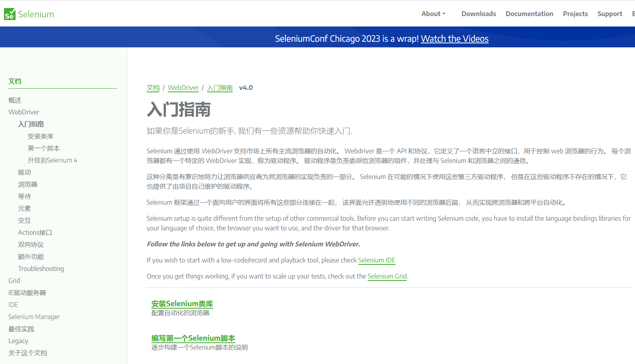The width and height of the screenshot is (635, 364).
Task: Open the About dropdown menu
Action: pyautogui.click(x=433, y=14)
